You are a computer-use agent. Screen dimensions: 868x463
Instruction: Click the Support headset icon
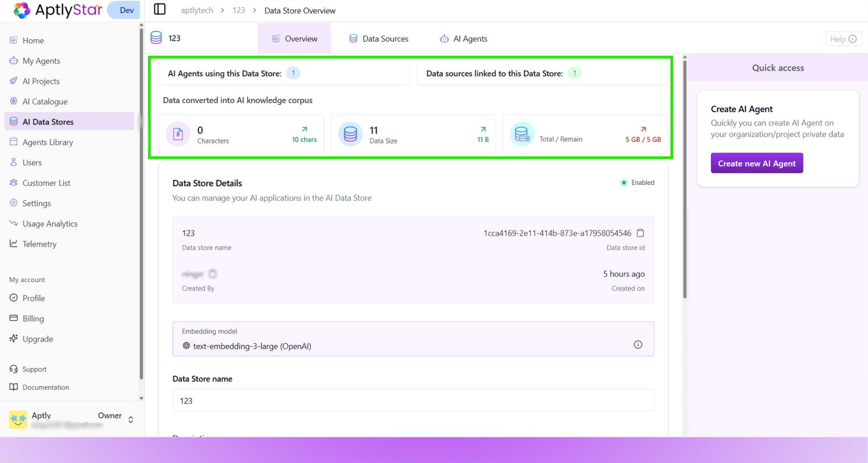(x=13, y=369)
